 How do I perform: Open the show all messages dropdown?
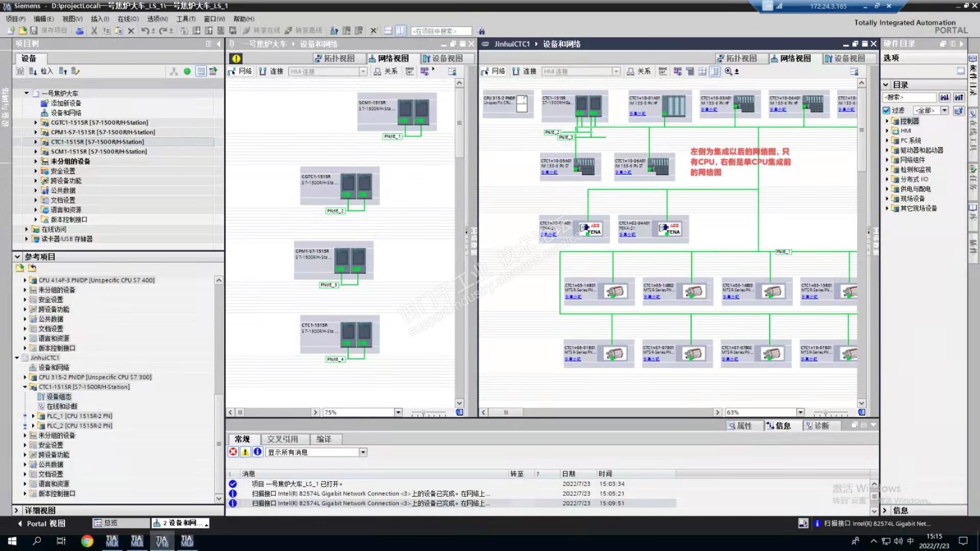click(x=363, y=452)
